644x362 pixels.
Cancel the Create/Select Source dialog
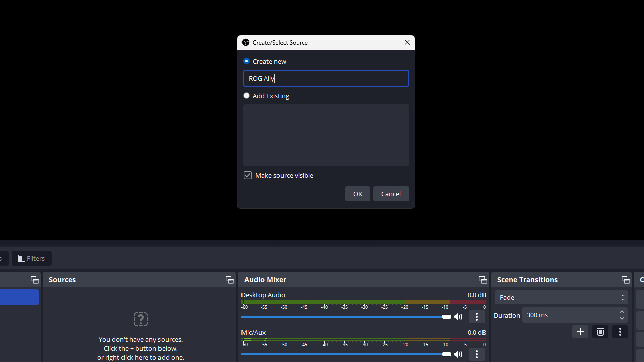[x=391, y=194]
